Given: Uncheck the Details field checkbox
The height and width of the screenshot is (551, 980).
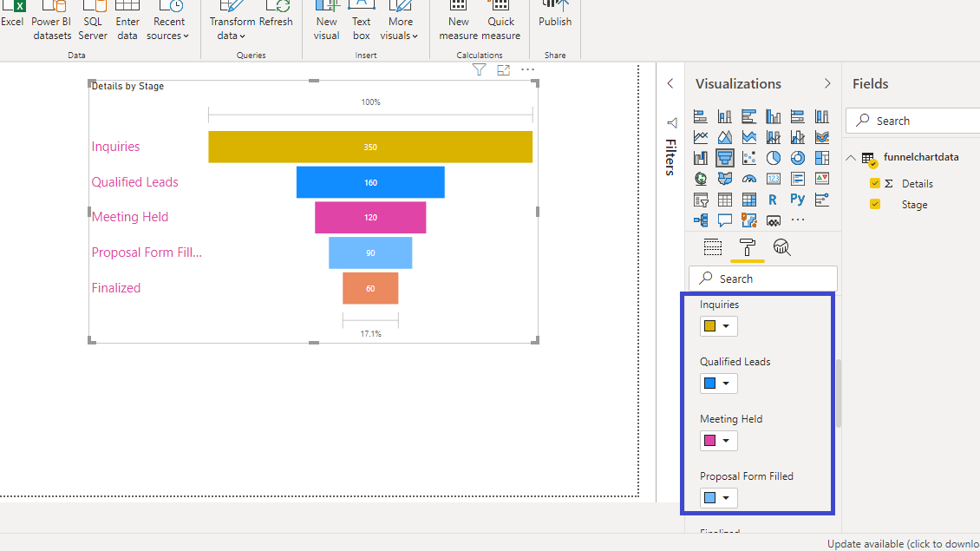Looking at the screenshot, I should pos(875,183).
